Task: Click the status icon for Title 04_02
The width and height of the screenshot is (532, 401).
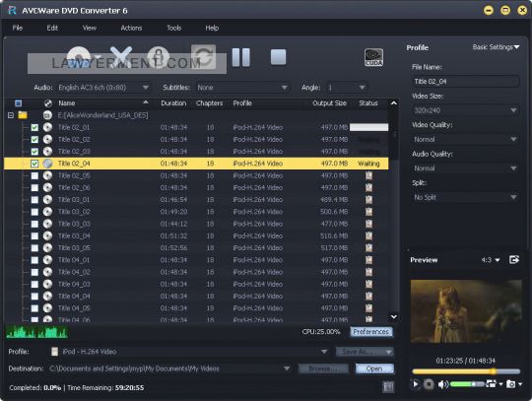Action: [x=368, y=272]
